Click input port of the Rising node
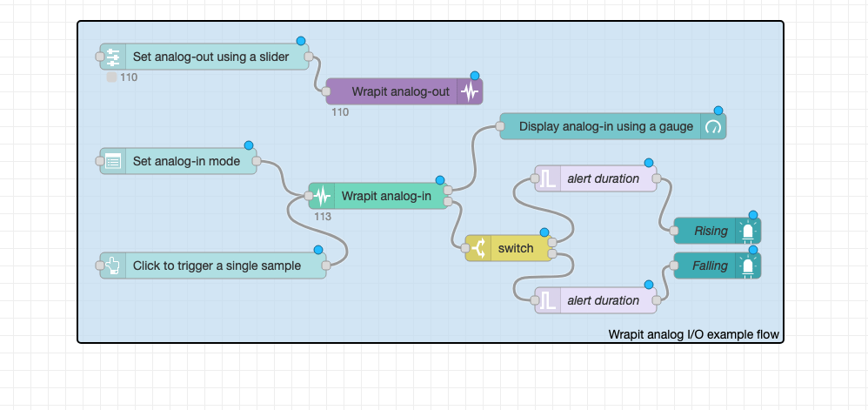The height and width of the screenshot is (410, 868). pos(674,231)
